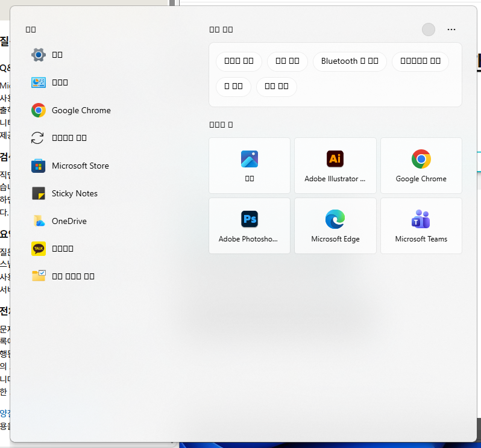The width and height of the screenshot is (481, 448).
Task: Open the Settings gear icon entry
Action: (x=47, y=55)
